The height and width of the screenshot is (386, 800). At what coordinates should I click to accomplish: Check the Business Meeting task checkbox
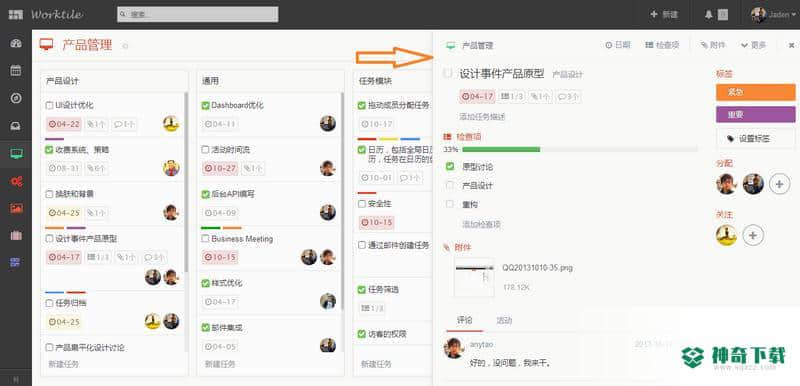205,239
